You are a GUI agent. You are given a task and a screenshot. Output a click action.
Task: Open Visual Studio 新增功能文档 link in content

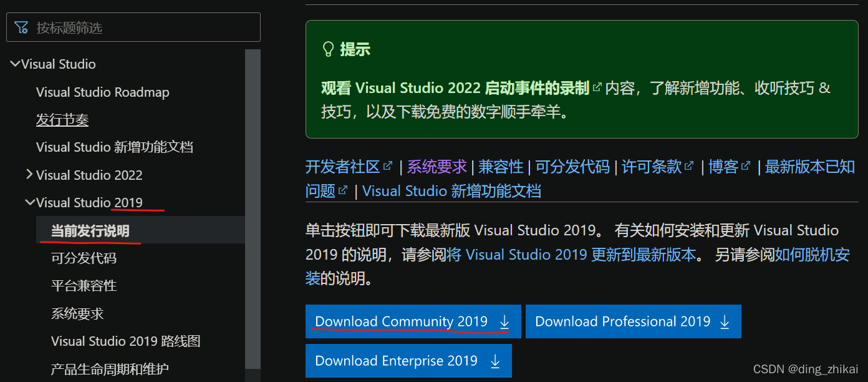point(451,191)
